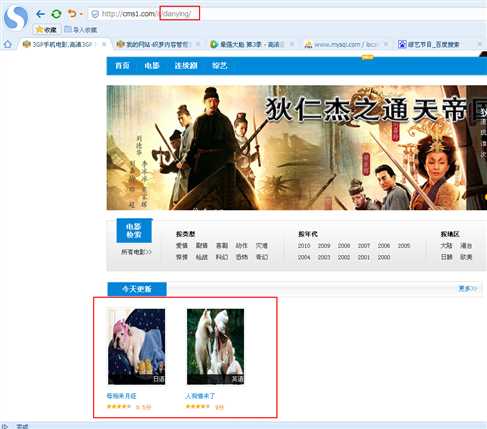The height and width of the screenshot is (429, 487).
Task: Close the 我的网站-织梦内容管理 tab
Action: [x=198, y=44]
